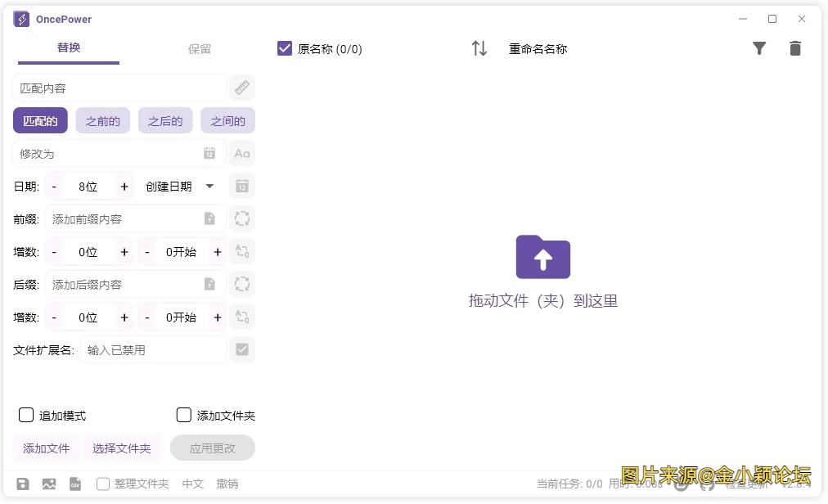
Task: Enable 追加模式
Action: click(26, 416)
